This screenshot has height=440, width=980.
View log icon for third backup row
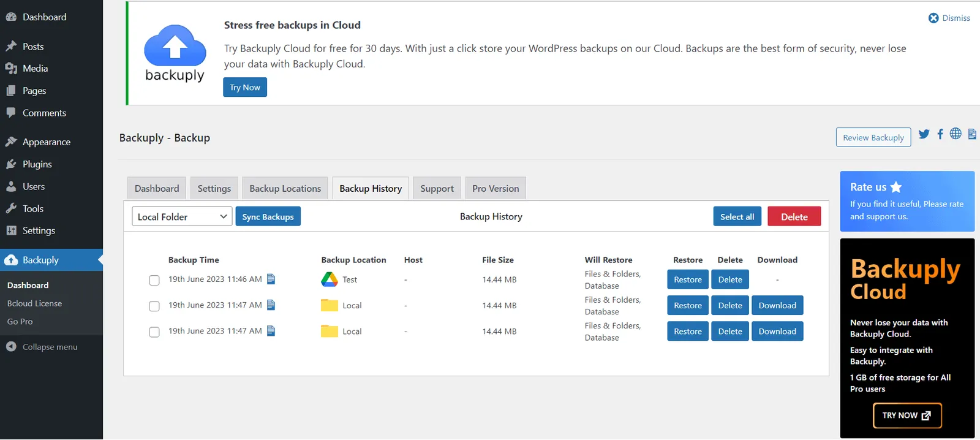271,330
